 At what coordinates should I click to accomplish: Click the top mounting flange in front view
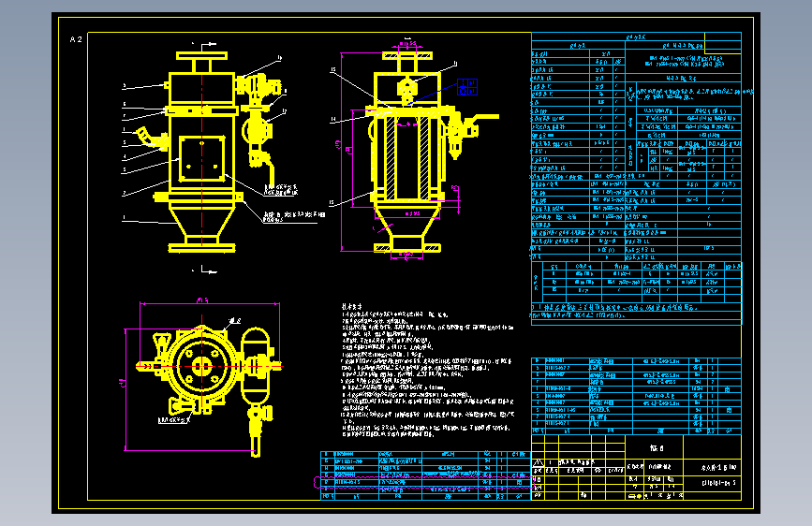point(202,55)
